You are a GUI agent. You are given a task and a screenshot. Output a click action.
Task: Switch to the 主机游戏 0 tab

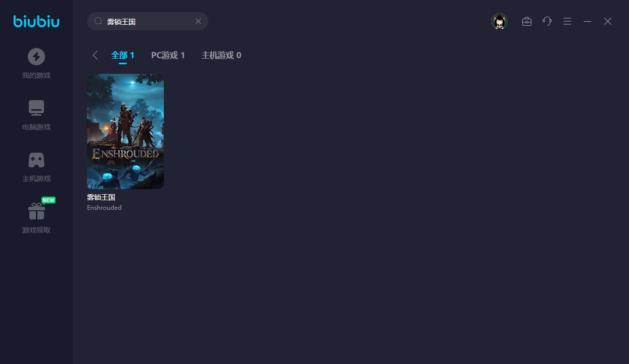pyautogui.click(x=221, y=55)
